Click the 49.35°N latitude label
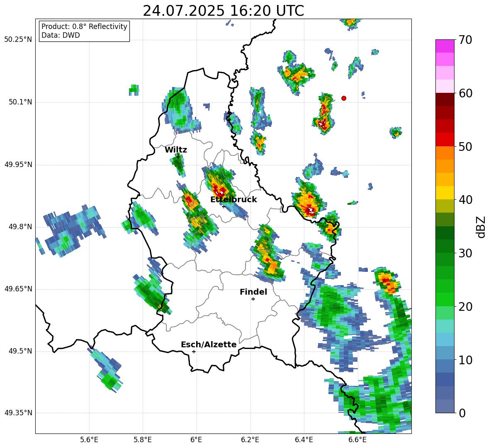491x448 pixels. click(x=18, y=413)
